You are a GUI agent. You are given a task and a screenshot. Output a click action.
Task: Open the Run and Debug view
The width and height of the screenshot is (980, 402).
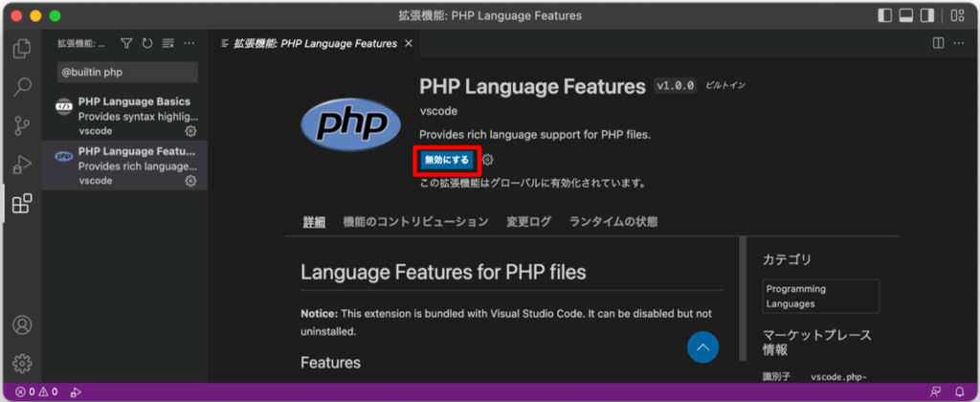pos(22,165)
